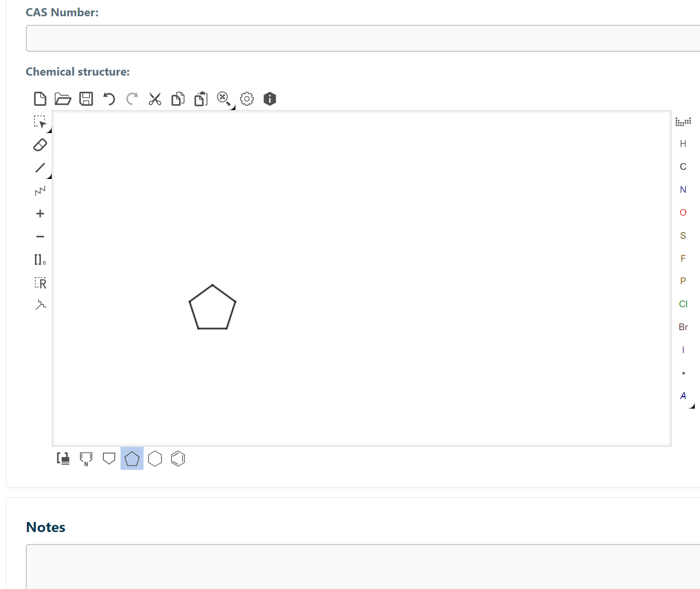Click the Charge Plus tool

40,214
